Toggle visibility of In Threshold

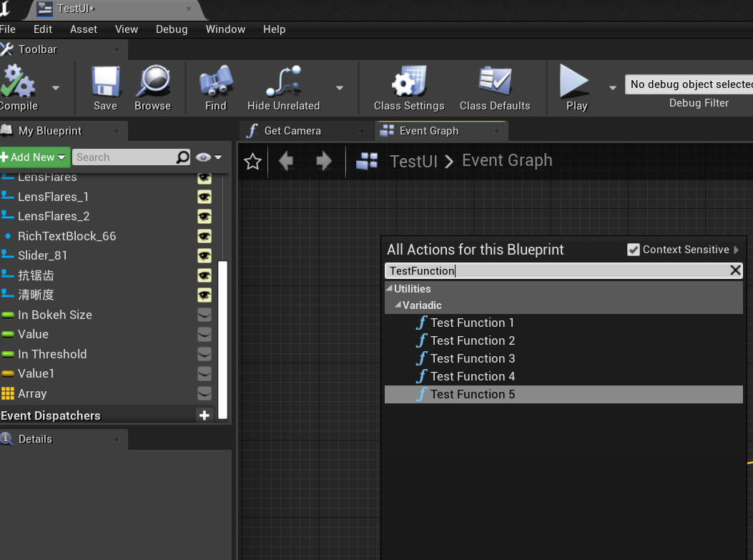point(204,355)
